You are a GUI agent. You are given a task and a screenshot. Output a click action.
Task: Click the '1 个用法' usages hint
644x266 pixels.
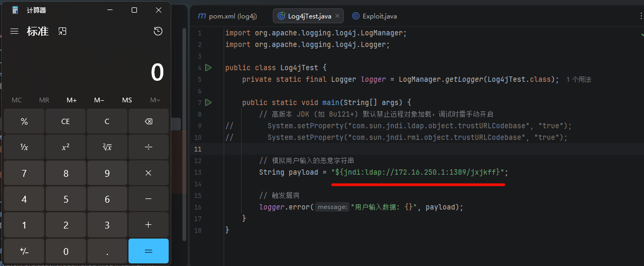click(578, 80)
